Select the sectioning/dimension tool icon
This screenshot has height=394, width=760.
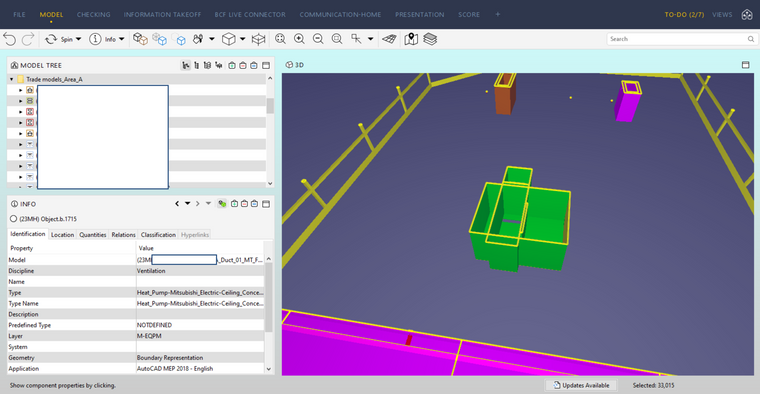point(356,39)
